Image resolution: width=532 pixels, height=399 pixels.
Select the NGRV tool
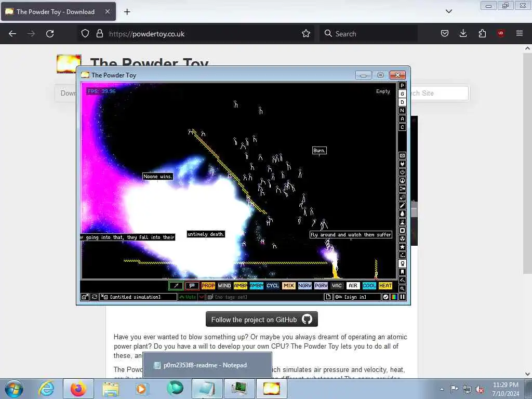tap(304, 286)
